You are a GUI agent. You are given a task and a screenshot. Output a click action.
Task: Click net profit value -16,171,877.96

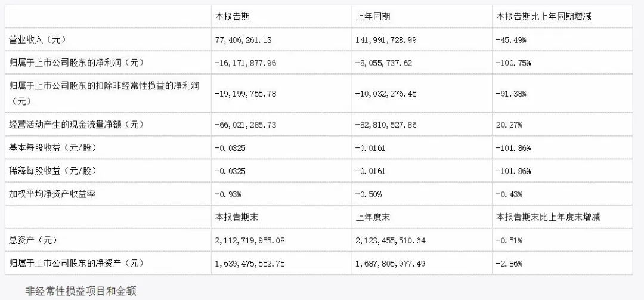(245, 63)
